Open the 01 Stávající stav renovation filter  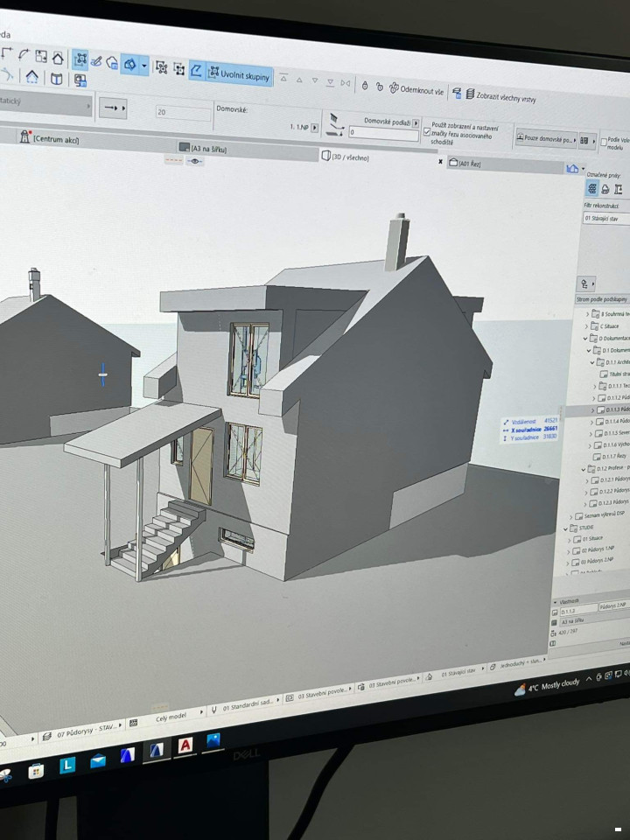pos(605,218)
